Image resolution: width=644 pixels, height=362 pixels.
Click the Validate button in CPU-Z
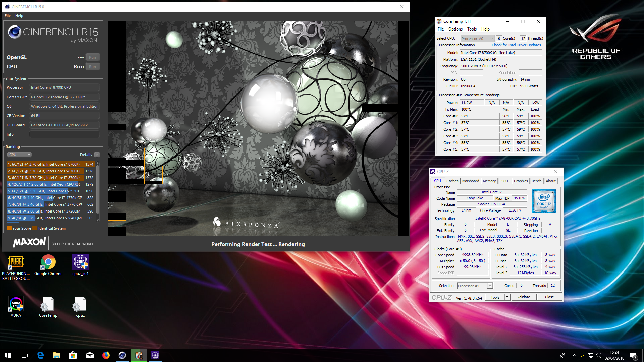coord(523,297)
